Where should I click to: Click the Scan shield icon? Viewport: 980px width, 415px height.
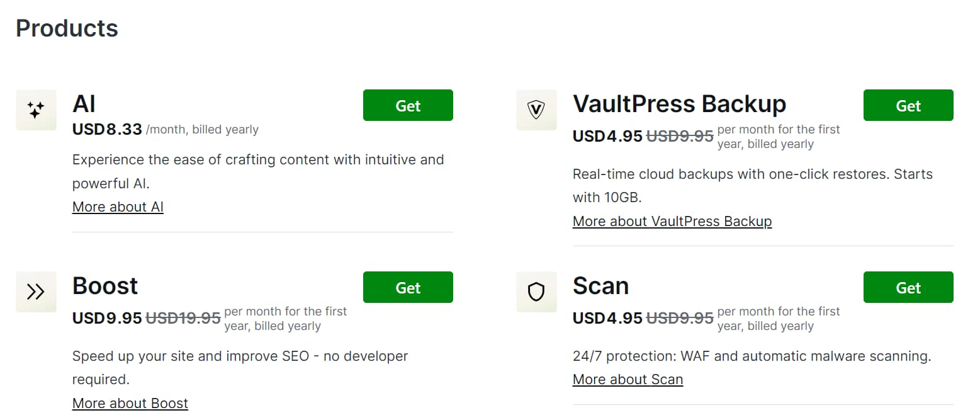point(536,292)
